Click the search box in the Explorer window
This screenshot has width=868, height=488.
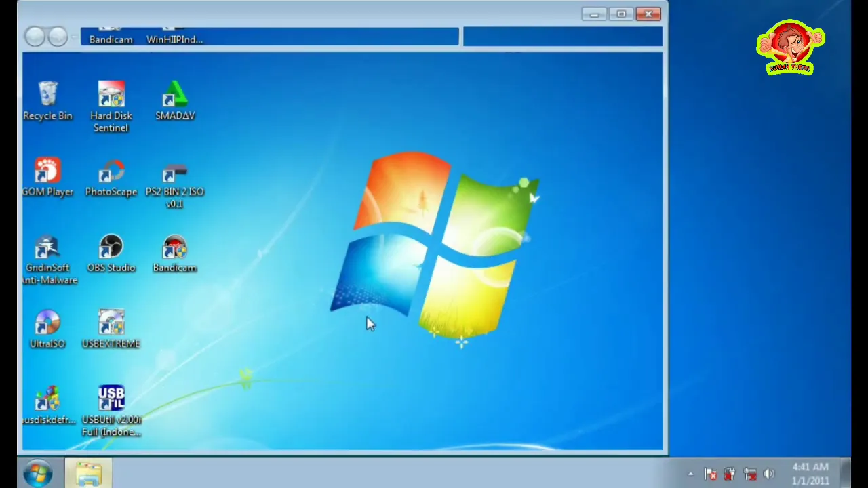[x=563, y=37]
